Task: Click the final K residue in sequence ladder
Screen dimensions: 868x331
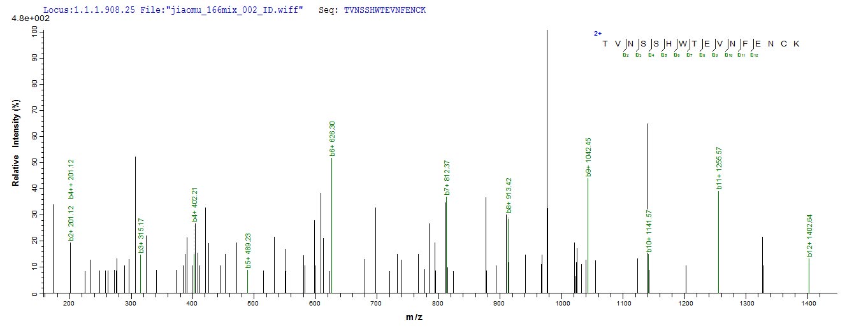Action: [x=797, y=43]
